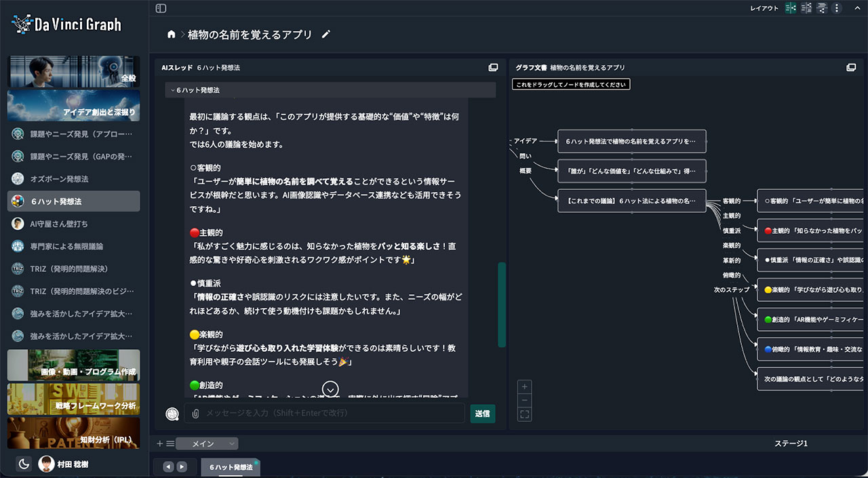Select the ６ハット発想法 tab at bottom
The width and height of the screenshot is (868, 478).
pyautogui.click(x=231, y=467)
